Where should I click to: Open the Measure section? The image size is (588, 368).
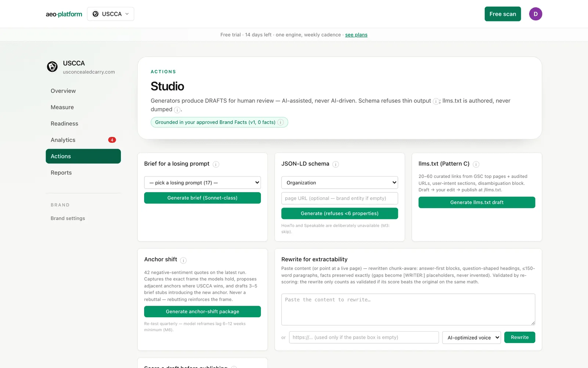pyautogui.click(x=83, y=107)
